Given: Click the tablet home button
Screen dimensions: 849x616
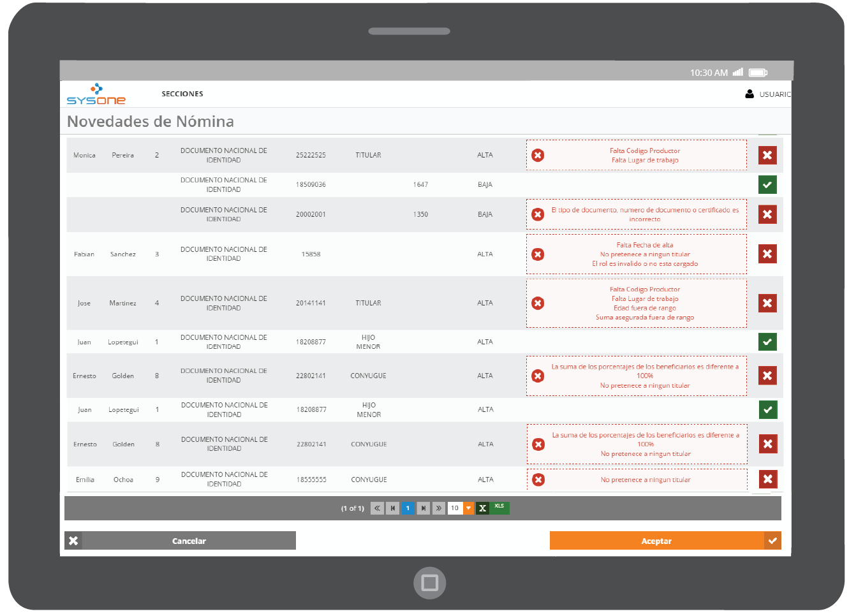Looking at the screenshot, I should (429, 583).
